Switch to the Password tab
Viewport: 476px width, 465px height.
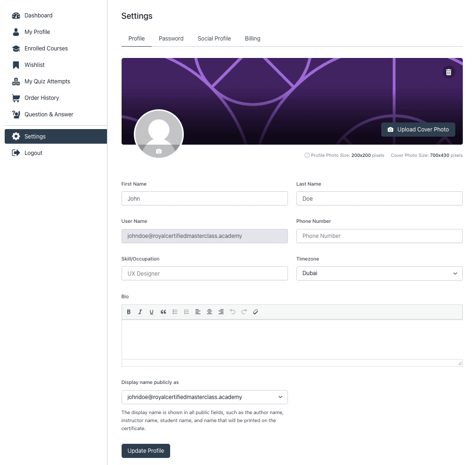171,39
